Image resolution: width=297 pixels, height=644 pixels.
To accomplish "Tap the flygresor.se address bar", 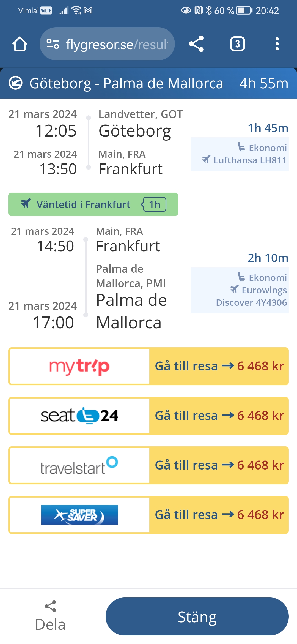I will click(x=117, y=44).
